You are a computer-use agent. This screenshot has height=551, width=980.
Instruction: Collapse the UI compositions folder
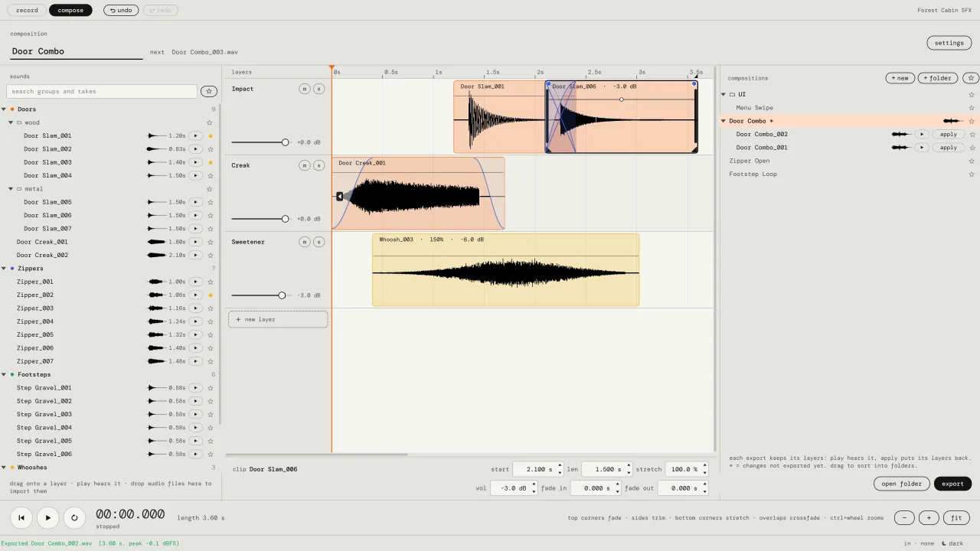[724, 95]
